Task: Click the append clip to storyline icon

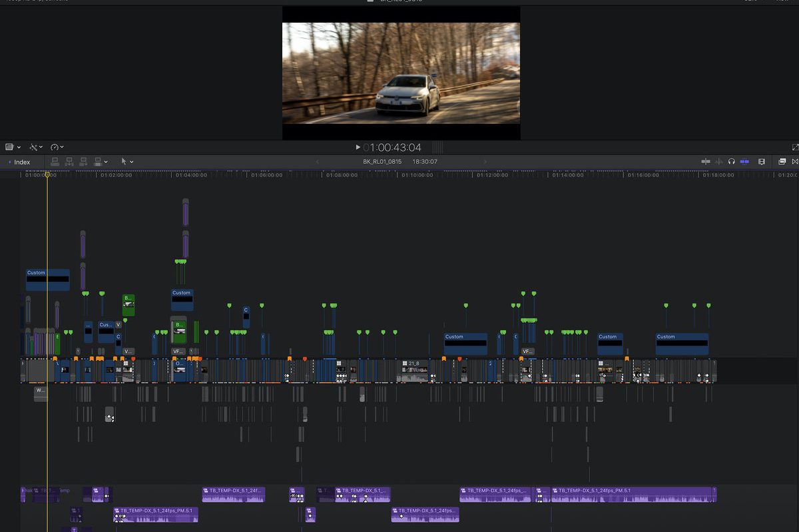Action: 84,162
